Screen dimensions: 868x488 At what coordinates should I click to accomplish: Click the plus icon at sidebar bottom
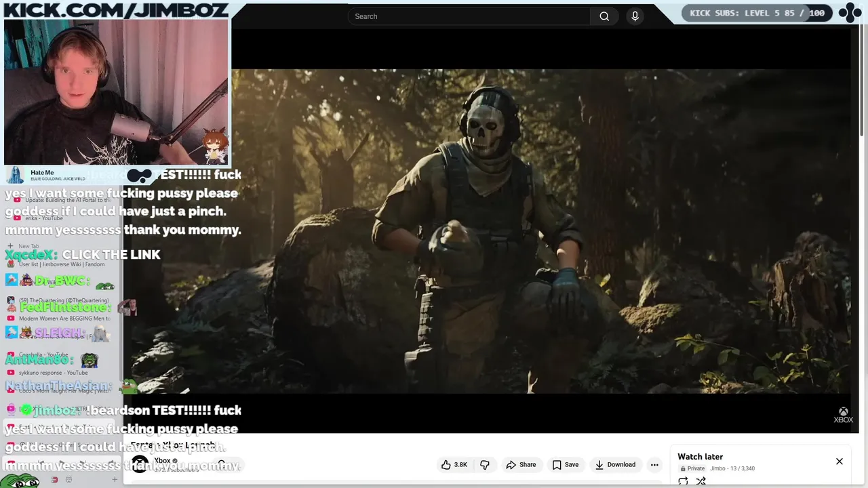(115, 479)
